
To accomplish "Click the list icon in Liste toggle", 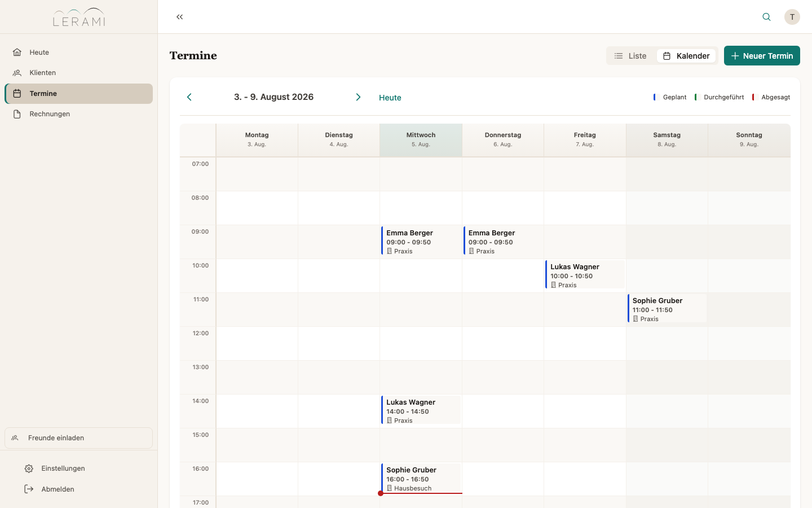I will pos(619,56).
